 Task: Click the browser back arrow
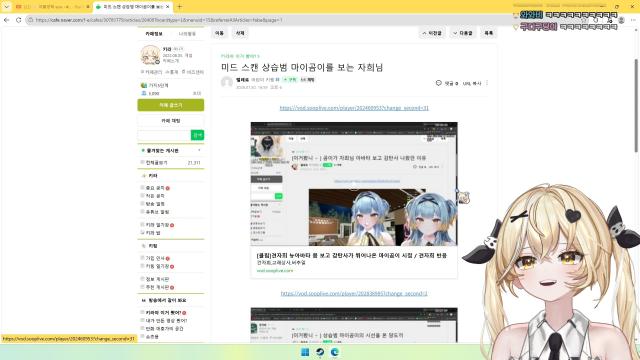[7, 20]
